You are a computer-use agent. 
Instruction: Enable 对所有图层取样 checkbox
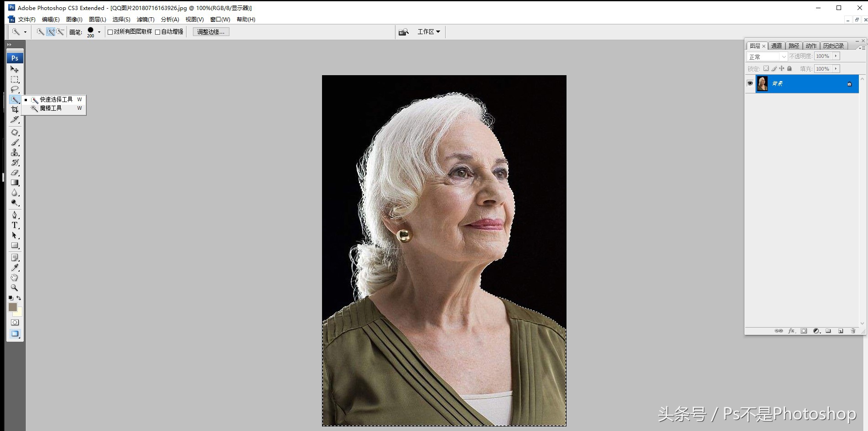110,32
